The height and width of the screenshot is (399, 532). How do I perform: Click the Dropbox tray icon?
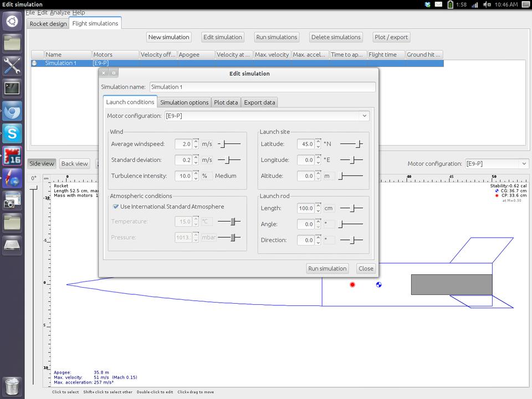[427, 4]
